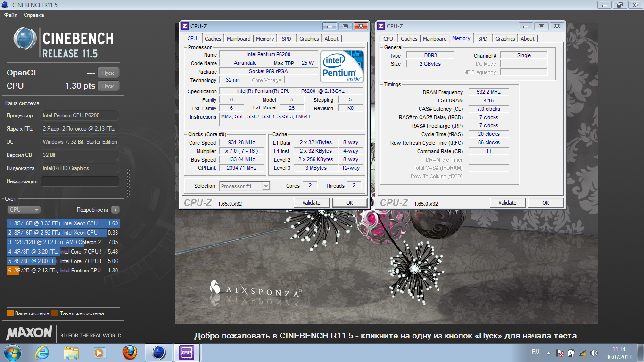Click the Show desktop strip
This screenshot has height=362, width=644.
(x=640, y=353)
